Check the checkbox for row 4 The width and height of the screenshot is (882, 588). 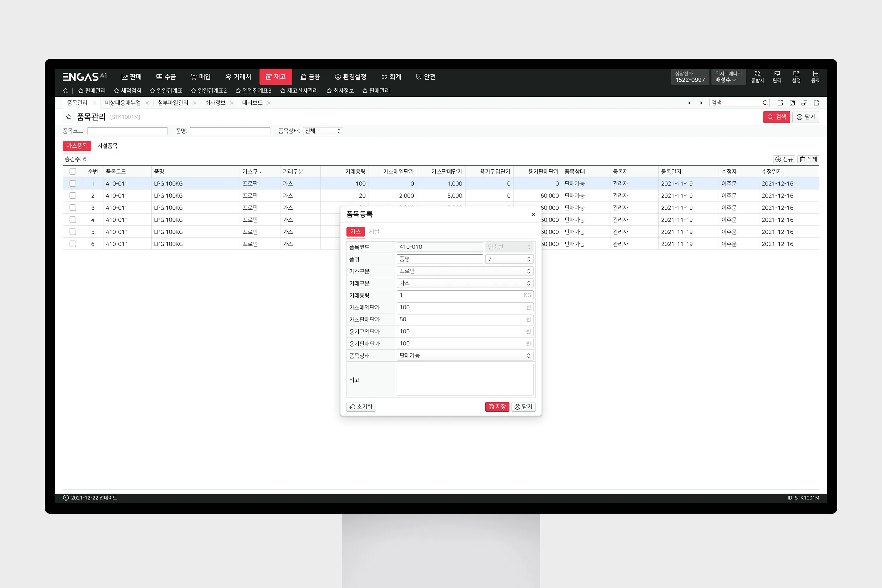coord(73,220)
